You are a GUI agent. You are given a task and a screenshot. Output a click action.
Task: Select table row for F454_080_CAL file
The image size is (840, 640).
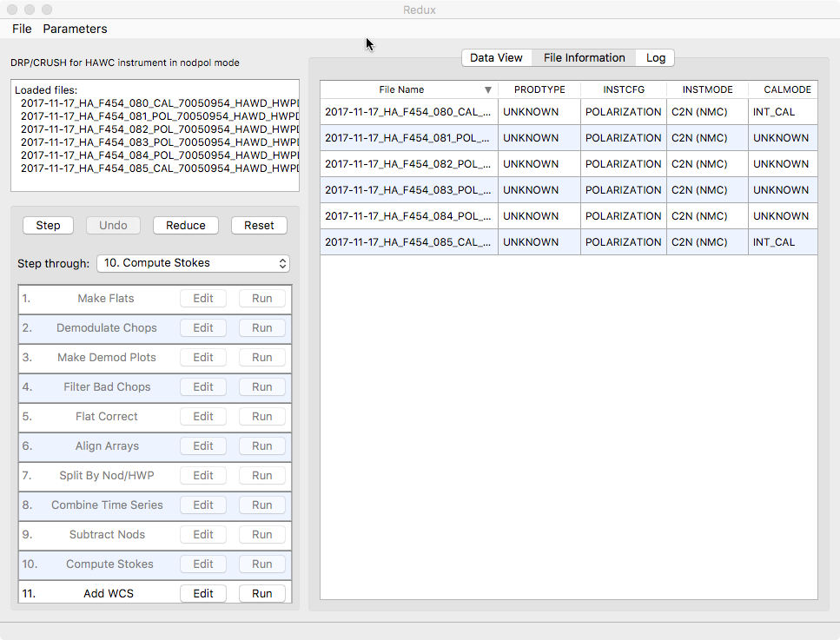pos(569,112)
